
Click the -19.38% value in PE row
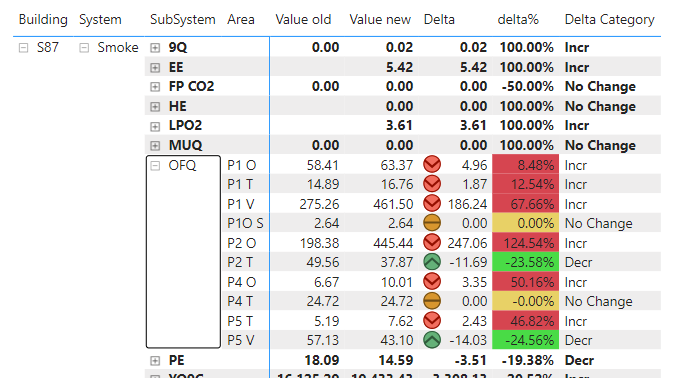coord(527,360)
